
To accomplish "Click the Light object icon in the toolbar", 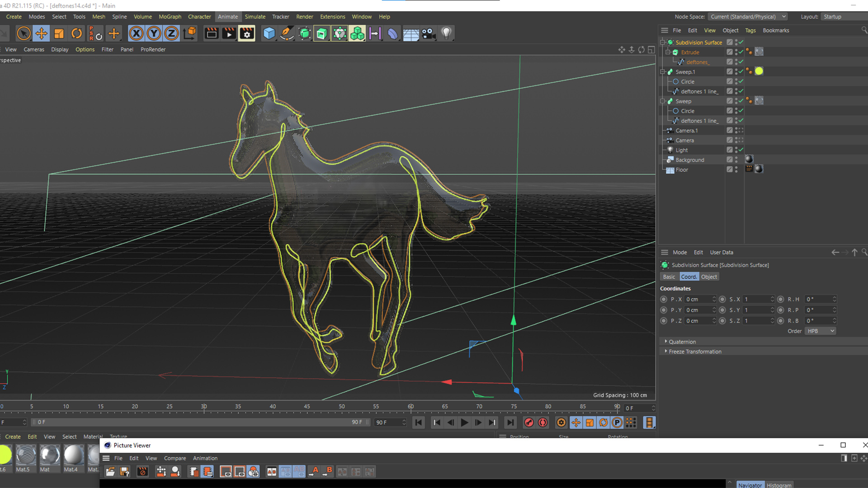I will coord(446,33).
